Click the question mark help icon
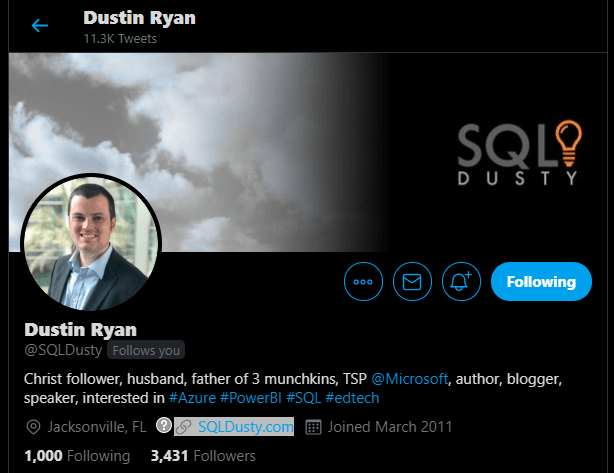Viewport: 614px width, 473px height. (x=164, y=425)
